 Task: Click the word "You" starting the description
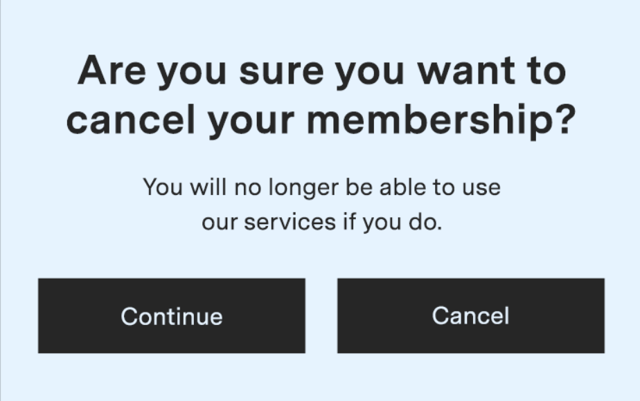[161, 186]
